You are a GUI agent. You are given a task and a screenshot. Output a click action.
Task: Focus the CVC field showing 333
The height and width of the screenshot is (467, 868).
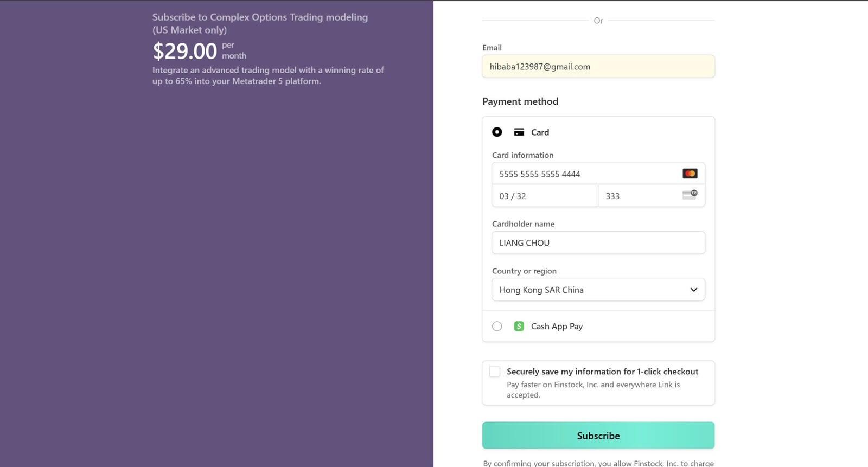click(652, 196)
